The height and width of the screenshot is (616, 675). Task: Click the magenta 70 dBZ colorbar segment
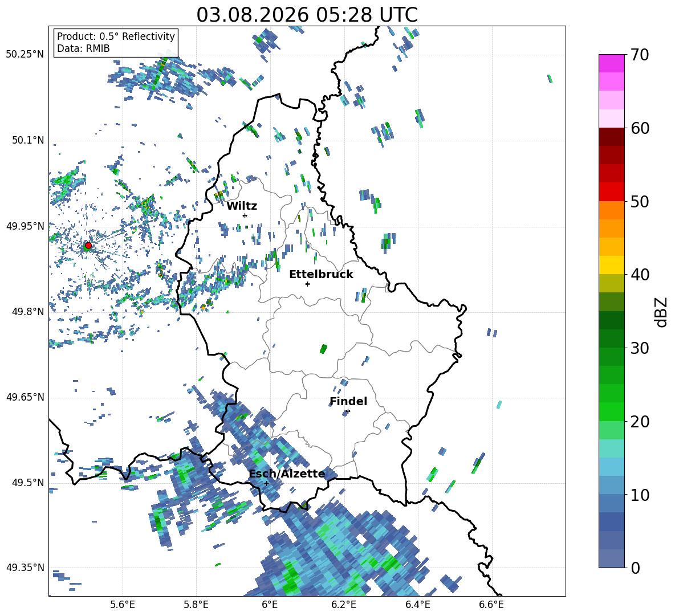[x=611, y=63]
